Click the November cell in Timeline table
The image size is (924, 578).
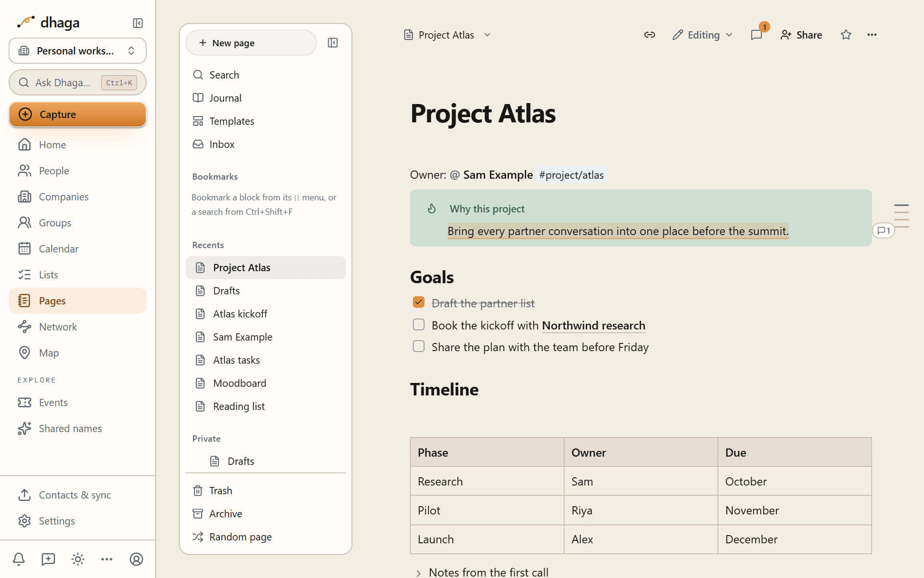pyautogui.click(x=795, y=510)
